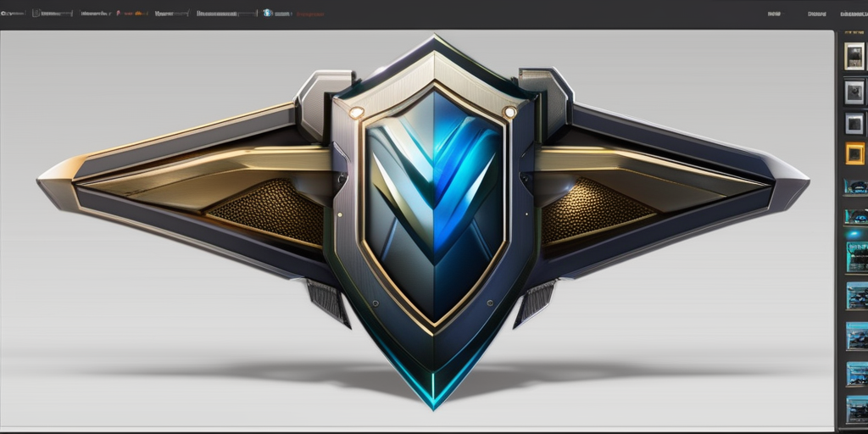
Task: Click the second top bar item with bracket icon
Action: pos(53,14)
